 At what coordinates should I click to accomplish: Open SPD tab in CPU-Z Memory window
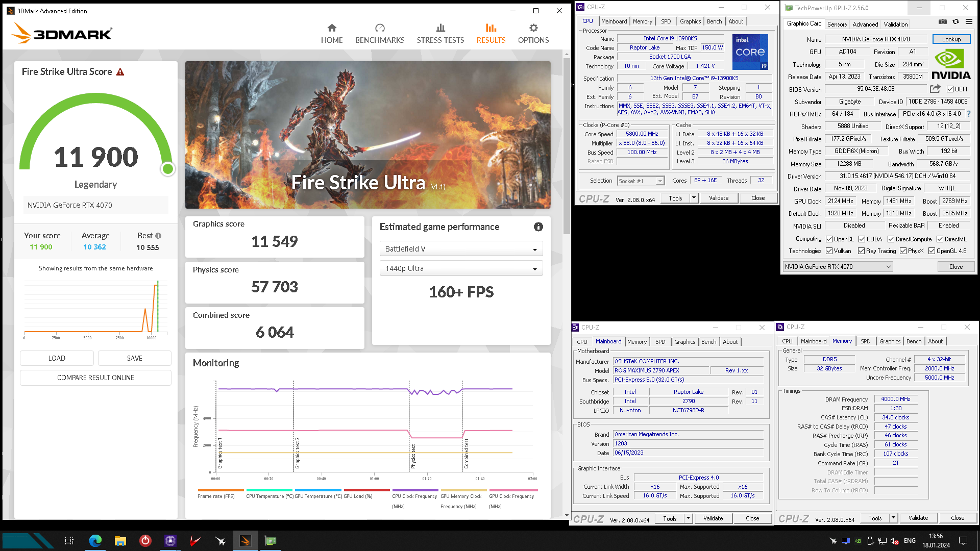pyautogui.click(x=865, y=341)
